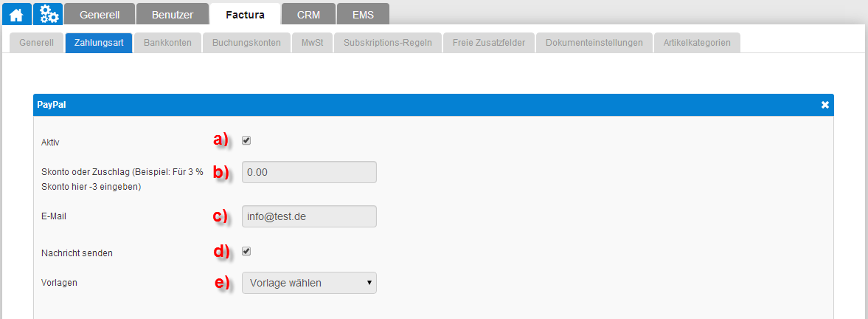The image size is (868, 319).
Task: Open the Artikelkategorien sub-tab
Action: (x=697, y=43)
